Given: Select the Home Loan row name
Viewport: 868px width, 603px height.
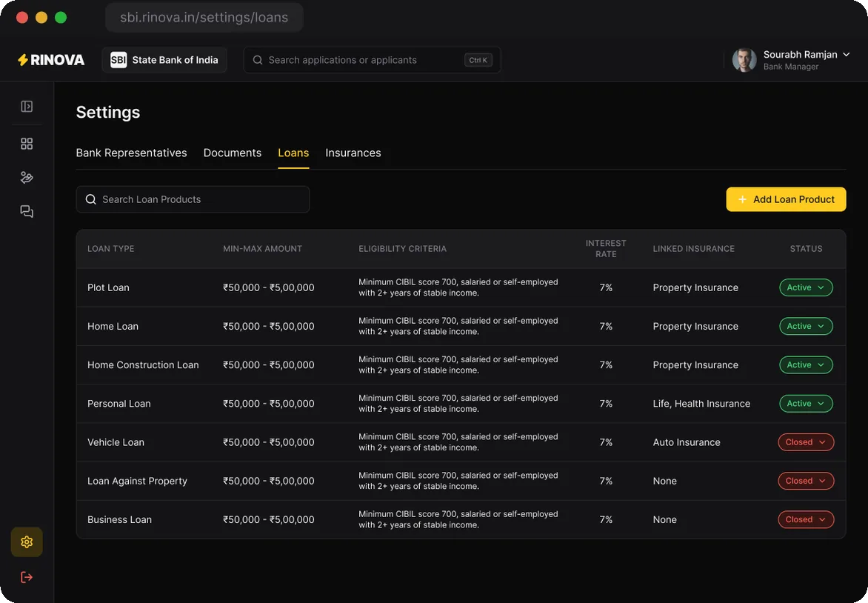Looking at the screenshot, I should pos(113,326).
